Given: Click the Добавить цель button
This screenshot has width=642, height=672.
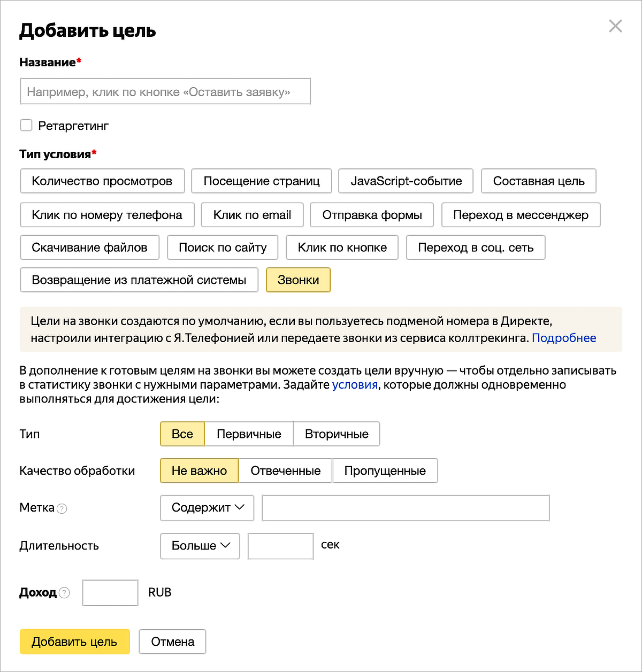Looking at the screenshot, I should point(74,642).
